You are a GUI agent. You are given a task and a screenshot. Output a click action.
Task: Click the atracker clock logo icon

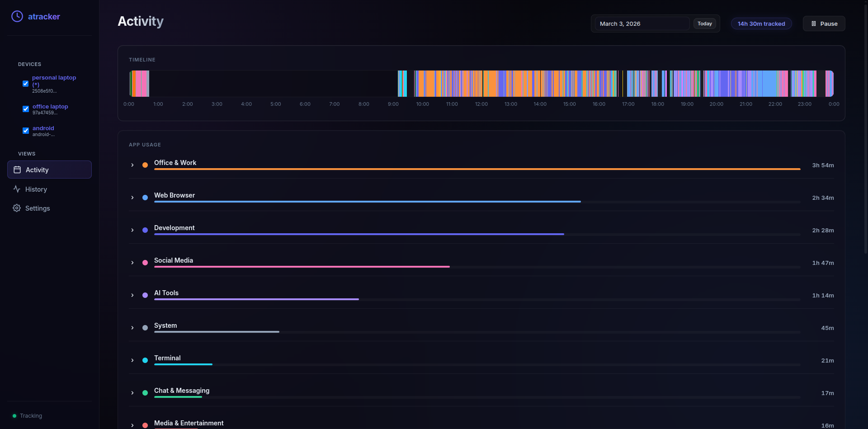(x=17, y=17)
